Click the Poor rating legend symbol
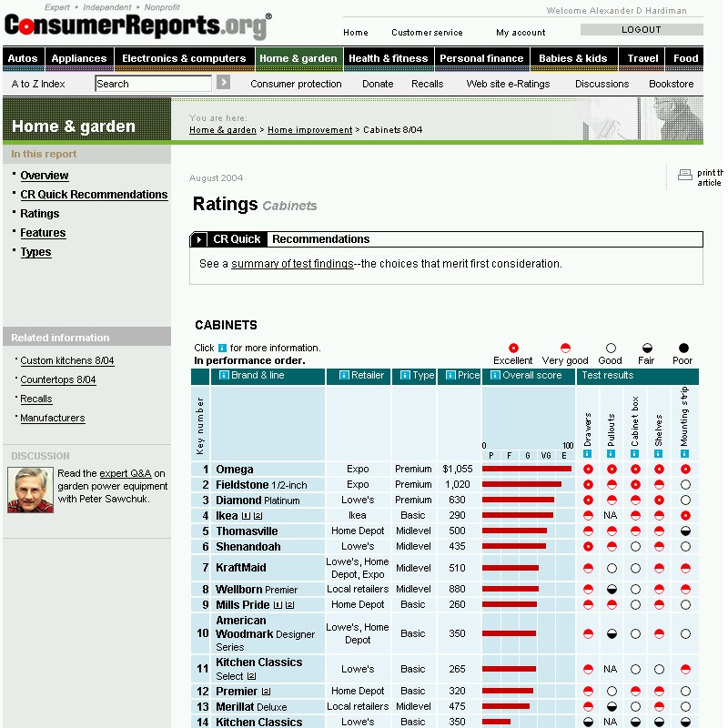This screenshot has width=728, height=728. coord(683,349)
